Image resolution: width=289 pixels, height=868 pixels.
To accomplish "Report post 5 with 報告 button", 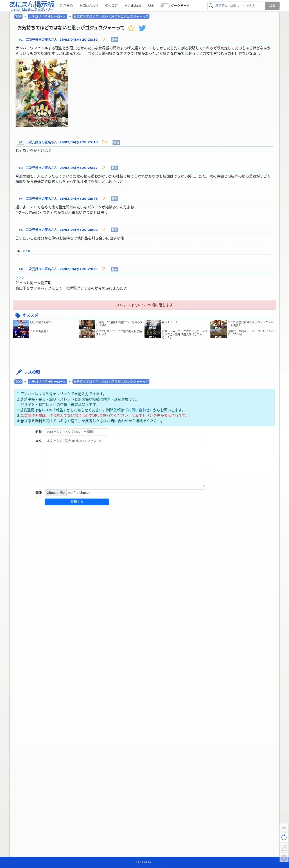I will [x=115, y=230].
